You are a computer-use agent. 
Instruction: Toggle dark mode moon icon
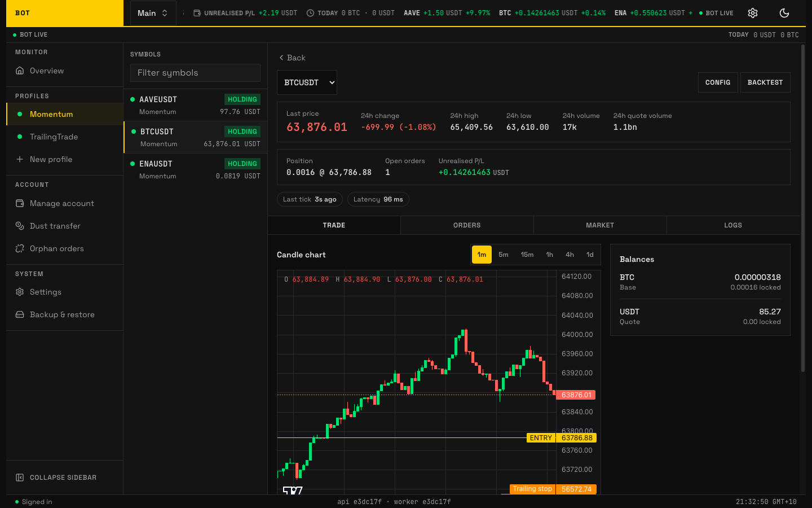784,13
